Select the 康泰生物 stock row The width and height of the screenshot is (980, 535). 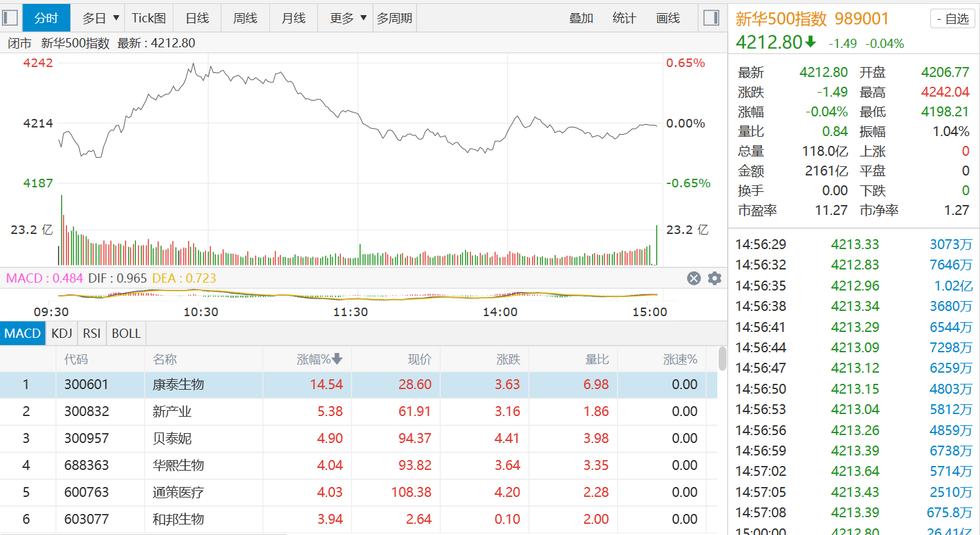tap(358, 384)
